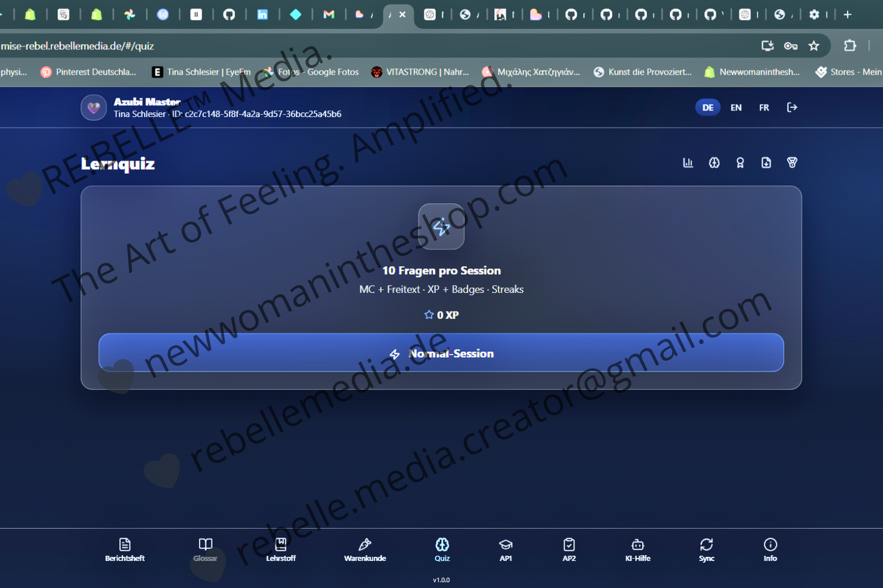Open the statistics bar chart icon

(688, 162)
